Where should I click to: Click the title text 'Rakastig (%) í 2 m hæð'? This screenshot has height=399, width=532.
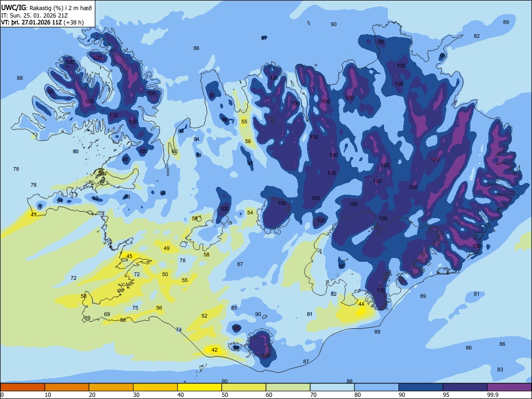click(x=61, y=8)
